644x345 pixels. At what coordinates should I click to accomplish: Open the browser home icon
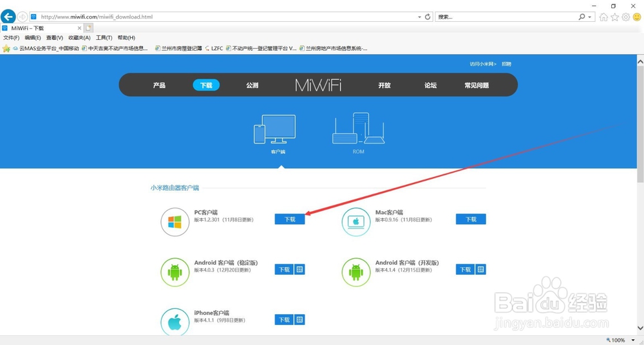pos(603,17)
